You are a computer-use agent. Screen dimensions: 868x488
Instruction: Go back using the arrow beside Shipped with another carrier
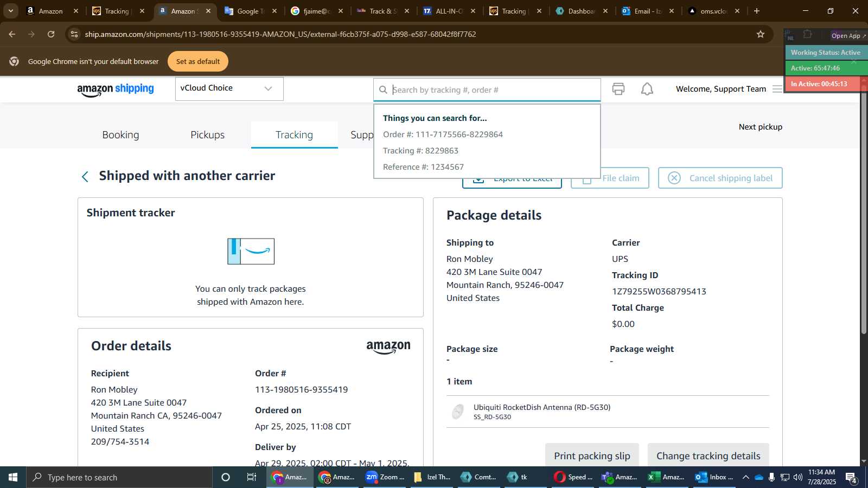click(85, 177)
